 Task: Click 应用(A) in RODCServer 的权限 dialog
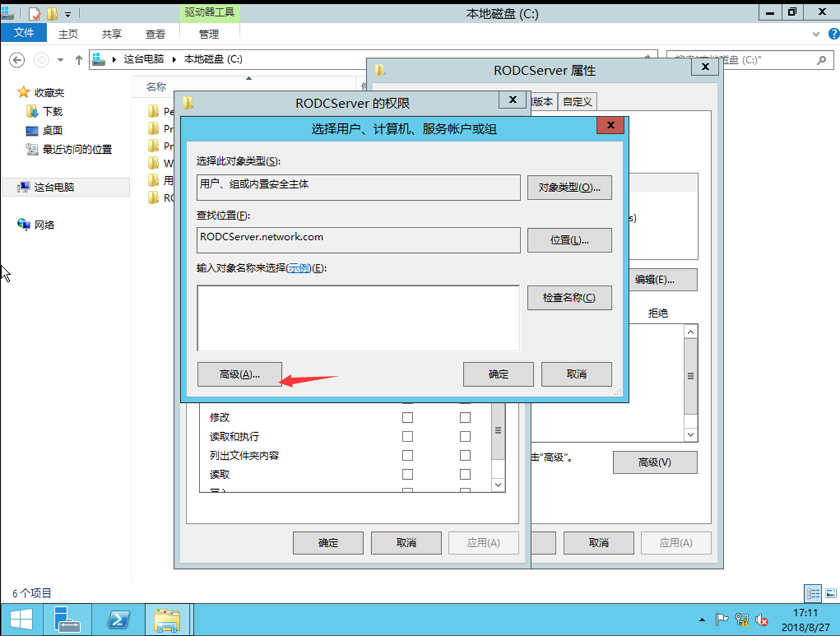pos(483,543)
